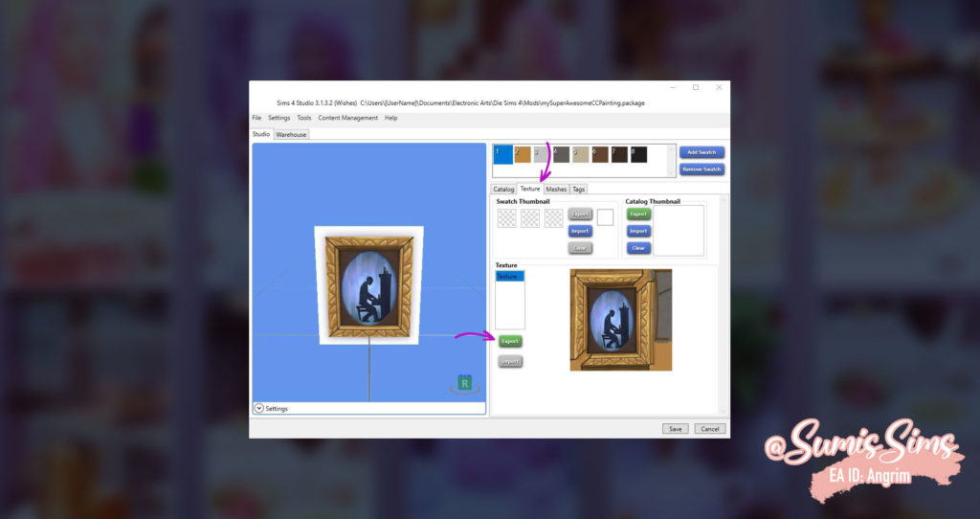Viewport: 980px width, 519px height.
Task: Select the Texture tab
Action: [530, 189]
